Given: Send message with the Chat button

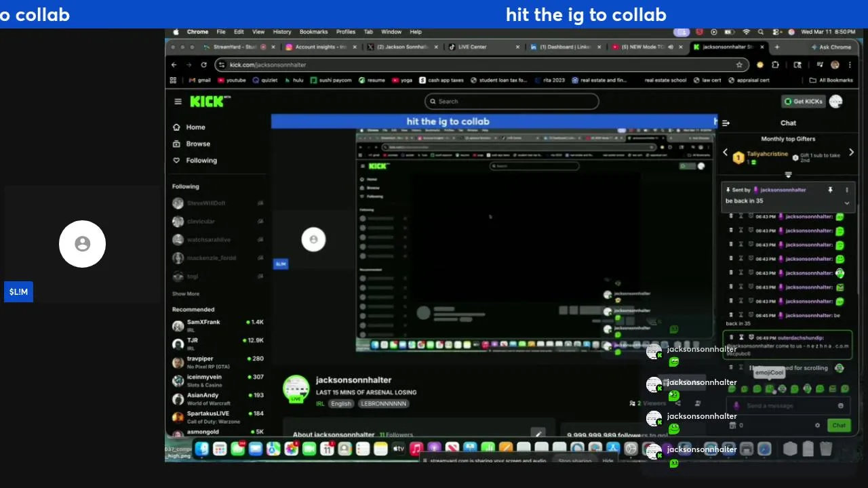Looking at the screenshot, I should 839,426.
